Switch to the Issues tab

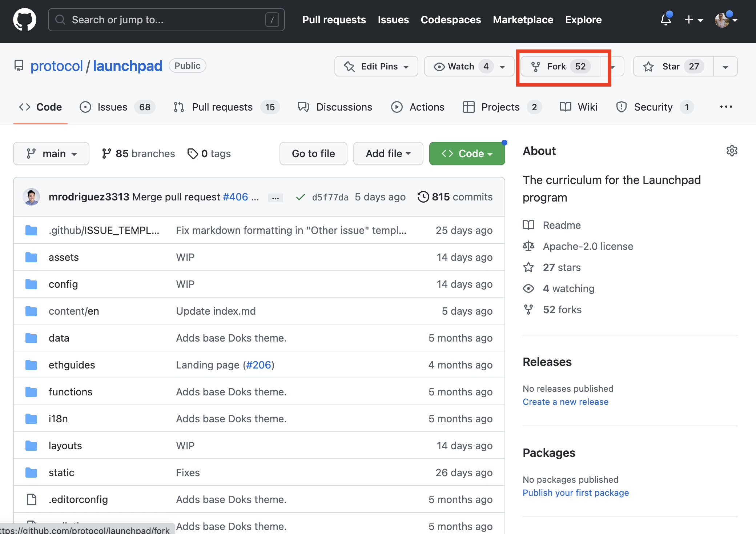(x=117, y=107)
